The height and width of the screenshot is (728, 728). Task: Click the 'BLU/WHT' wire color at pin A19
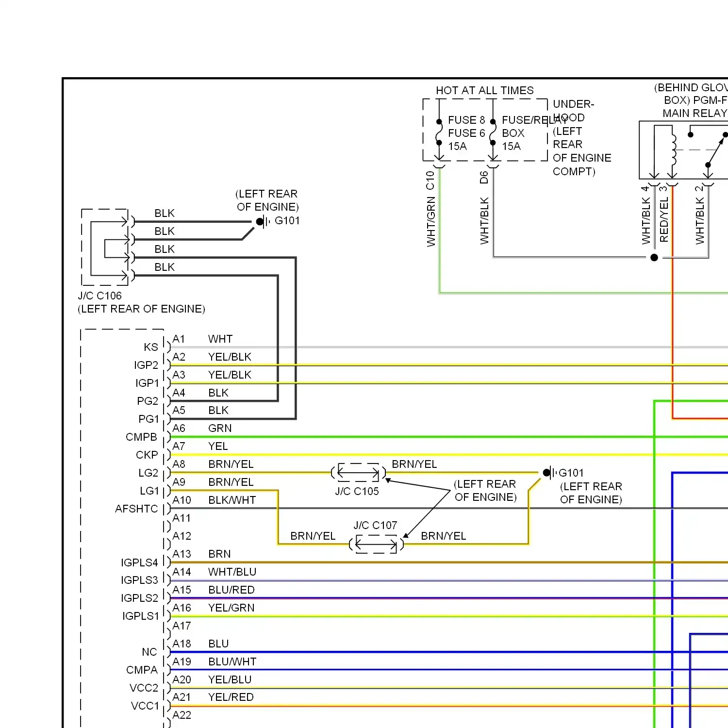point(232,662)
